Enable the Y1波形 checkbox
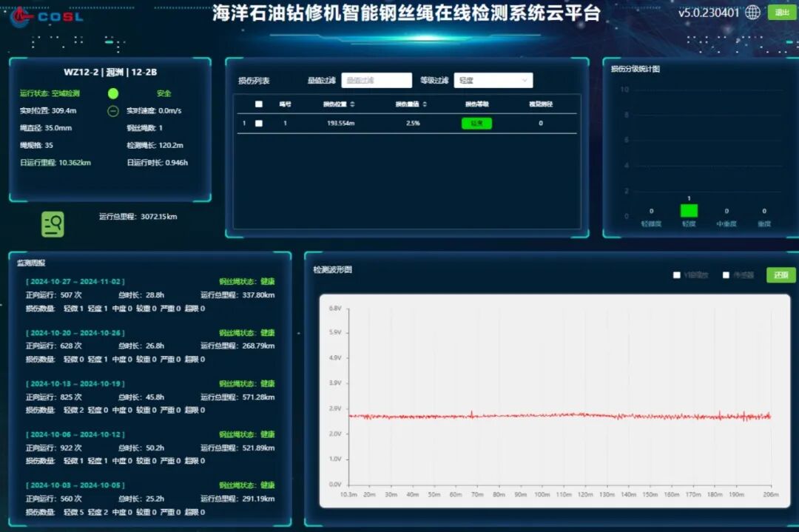 pos(677,275)
